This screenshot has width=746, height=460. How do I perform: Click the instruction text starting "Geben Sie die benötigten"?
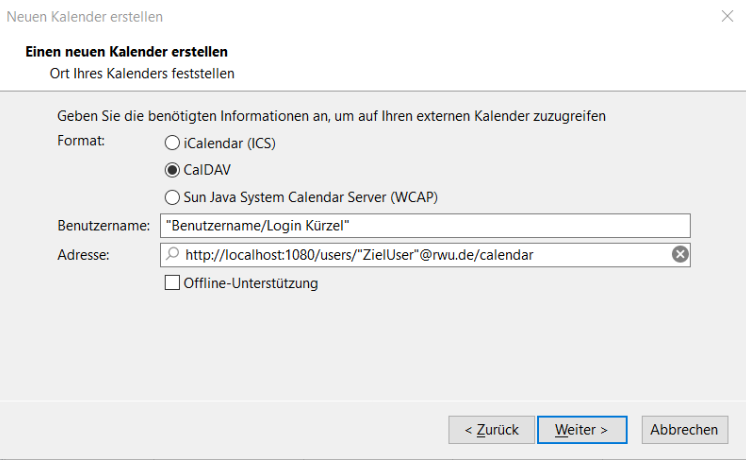(331, 116)
